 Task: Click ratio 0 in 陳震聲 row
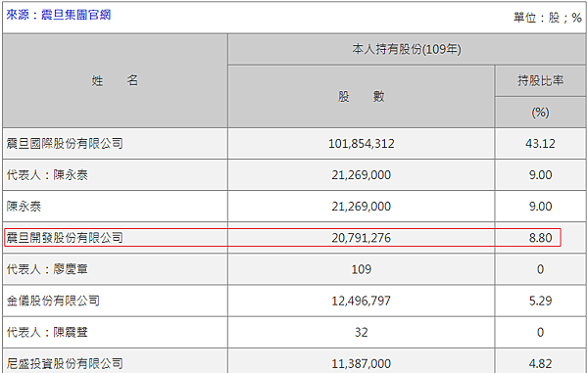[x=540, y=332]
